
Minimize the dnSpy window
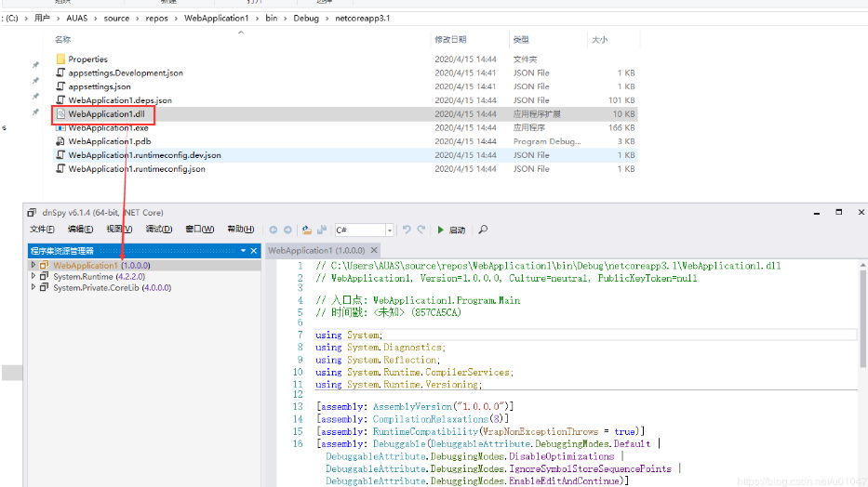817,213
